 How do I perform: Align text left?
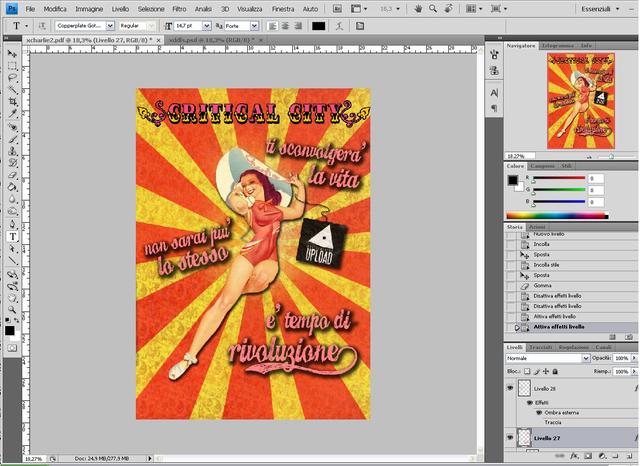point(272,26)
